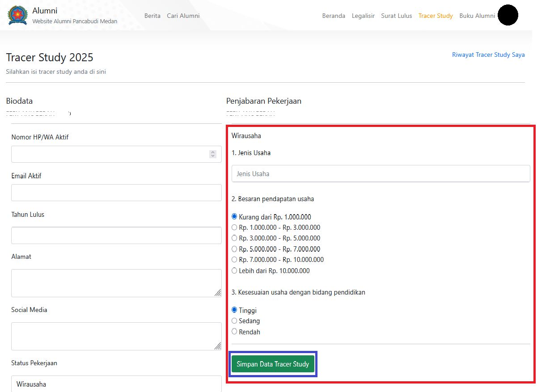Click the Jenis Usaha input field
550x392 pixels.
point(381,173)
